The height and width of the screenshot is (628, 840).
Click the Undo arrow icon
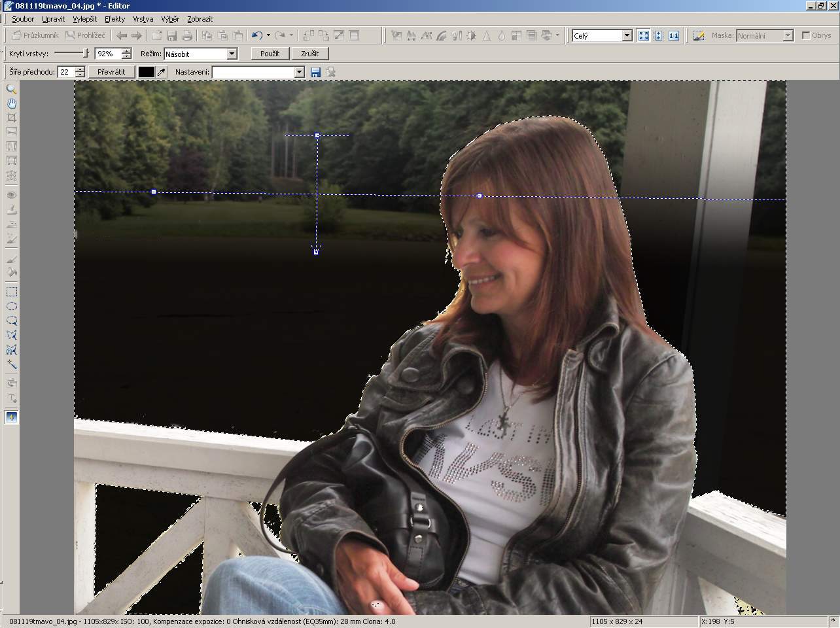[256, 35]
